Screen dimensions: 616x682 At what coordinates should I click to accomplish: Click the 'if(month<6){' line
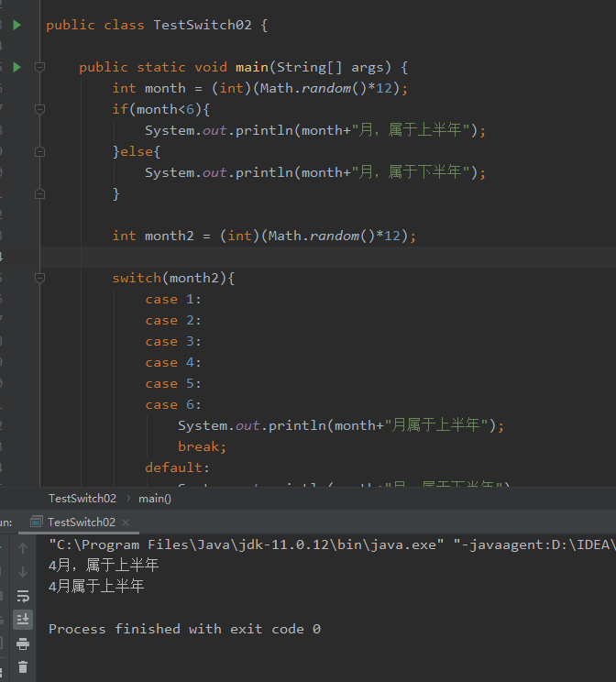pyautogui.click(x=161, y=110)
